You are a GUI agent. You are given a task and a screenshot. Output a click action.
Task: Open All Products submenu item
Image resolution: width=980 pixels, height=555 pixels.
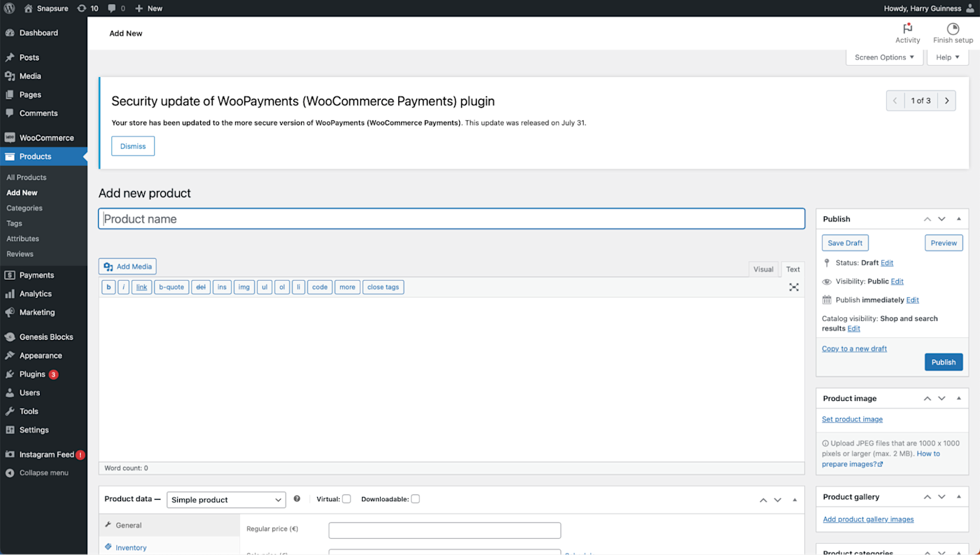point(27,178)
